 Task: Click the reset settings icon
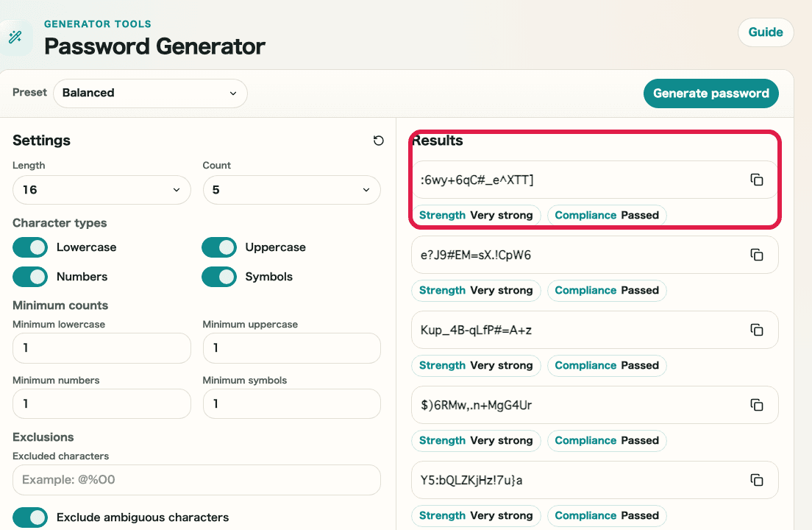379,141
